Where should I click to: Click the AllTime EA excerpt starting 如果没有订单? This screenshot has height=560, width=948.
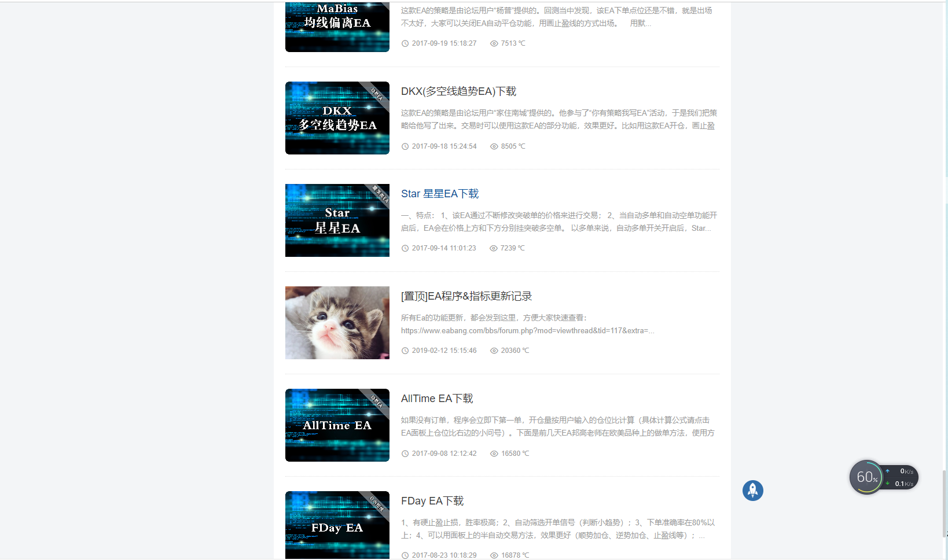[x=558, y=426]
